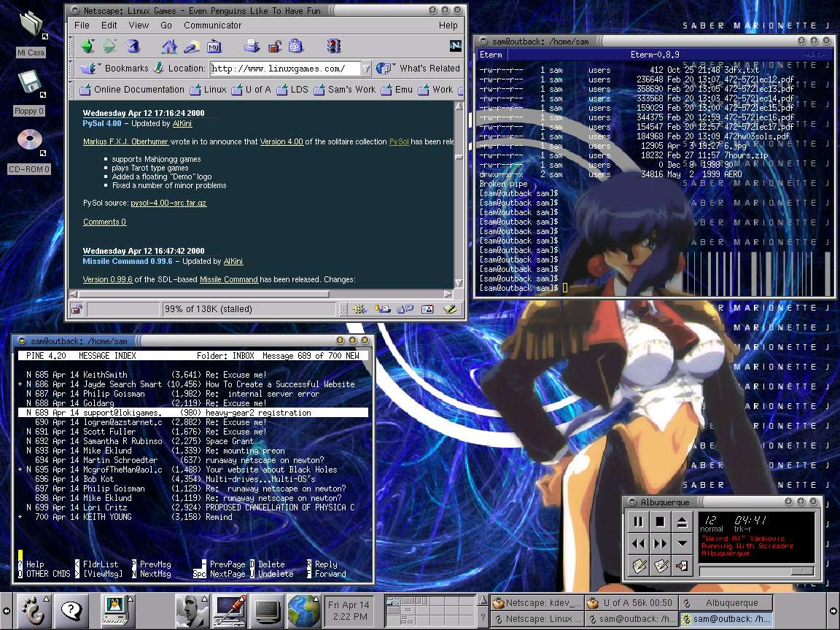
Task: Open the Edit menu in Netscape
Action: (109, 26)
